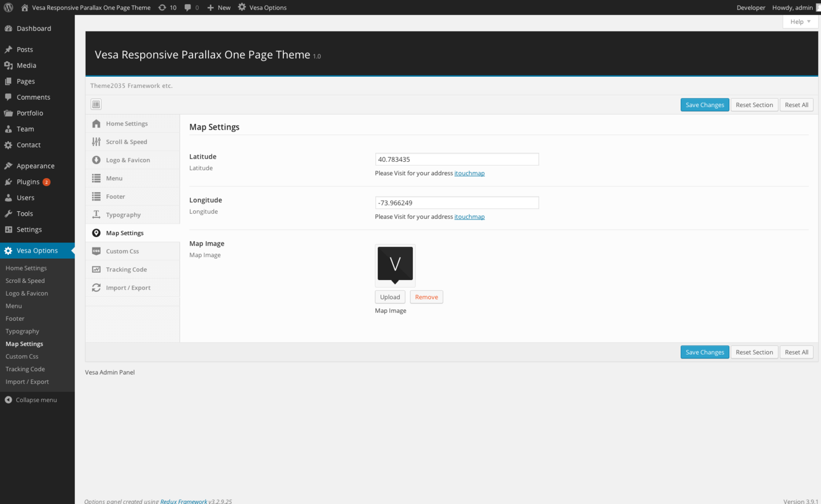Click the Latitude input field
Screen dimensions: 821x504
point(457,160)
